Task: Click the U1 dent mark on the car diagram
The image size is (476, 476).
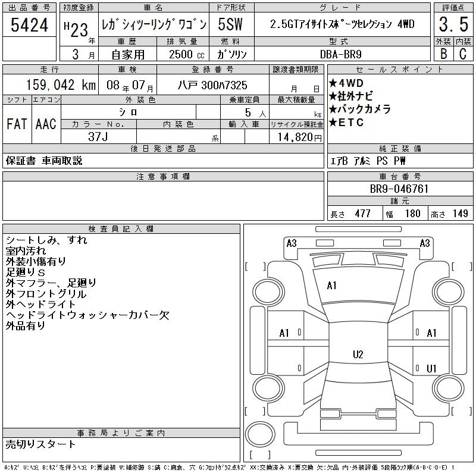Action: click(432, 368)
